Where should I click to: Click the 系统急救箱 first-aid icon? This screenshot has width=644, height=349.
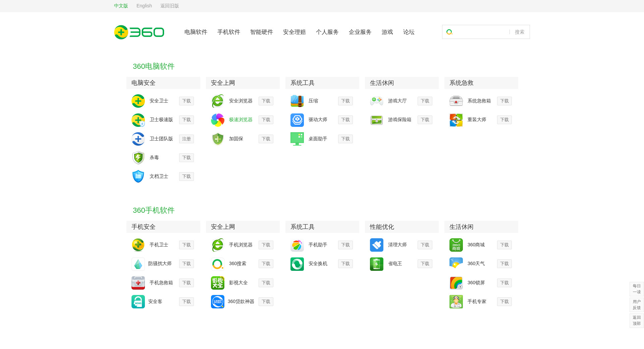coord(456,101)
